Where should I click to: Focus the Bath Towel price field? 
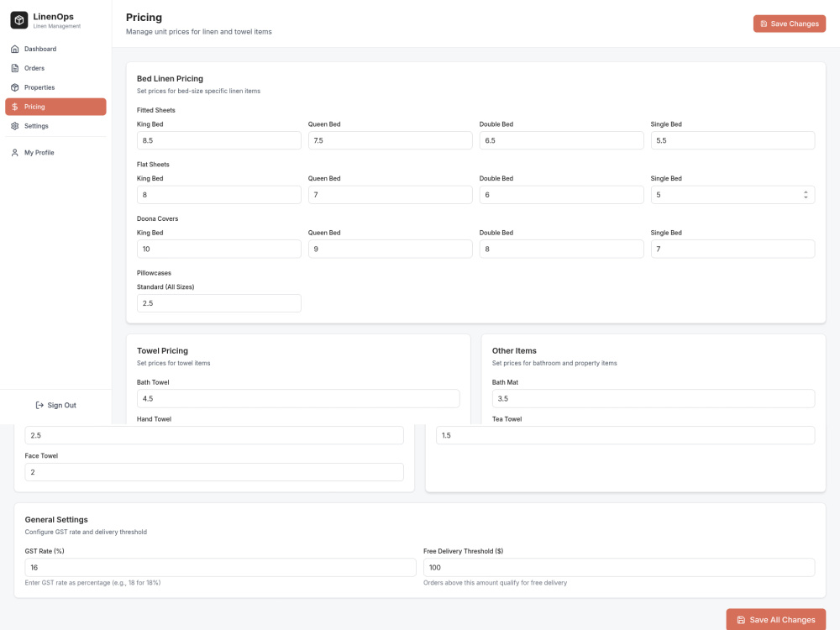(298, 398)
